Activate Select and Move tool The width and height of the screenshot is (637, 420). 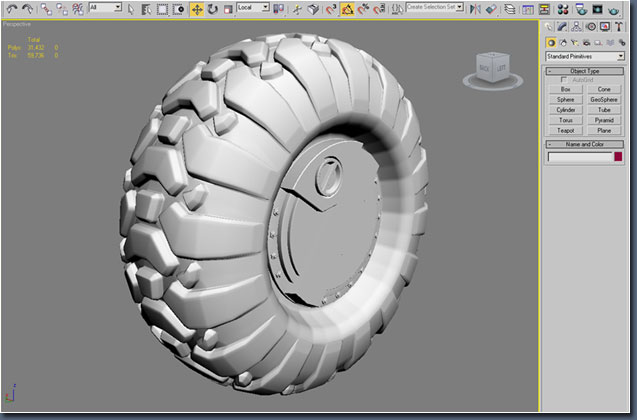tap(197, 9)
